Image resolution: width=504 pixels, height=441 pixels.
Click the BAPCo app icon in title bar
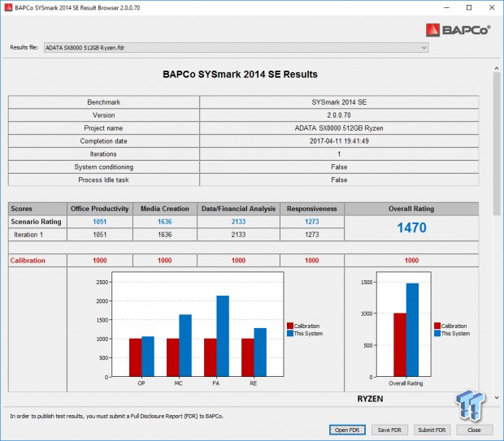click(9, 7)
